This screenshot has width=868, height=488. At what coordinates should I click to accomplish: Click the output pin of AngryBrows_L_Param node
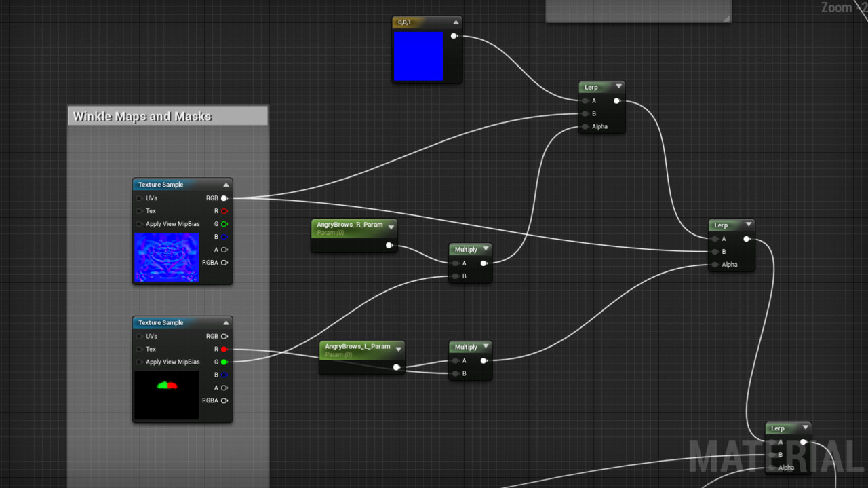[397, 367]
